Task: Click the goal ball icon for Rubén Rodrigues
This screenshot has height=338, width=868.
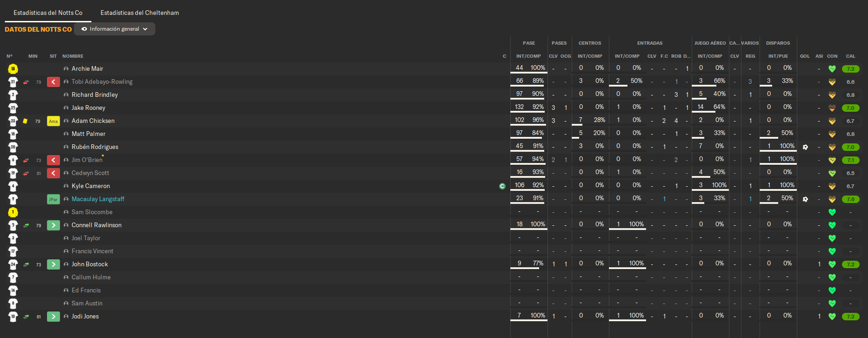Action: (805, 147)
